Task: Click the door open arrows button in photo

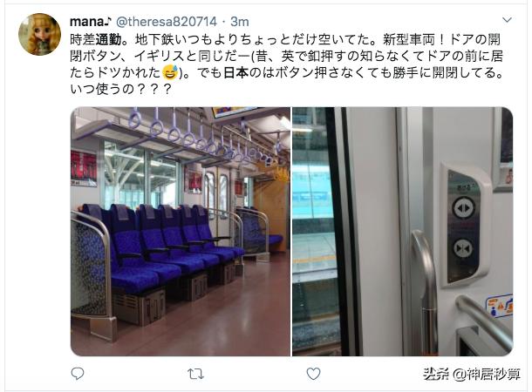Action: (463, 207)
